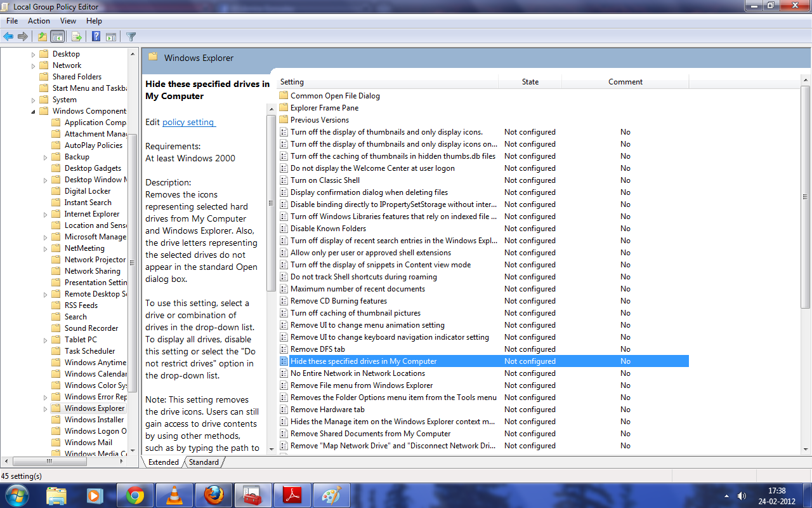Screen dimensions: 812x508
Task: Click the folder icon beside Explorer Frame Pane
Action: [x=284, y=108]
